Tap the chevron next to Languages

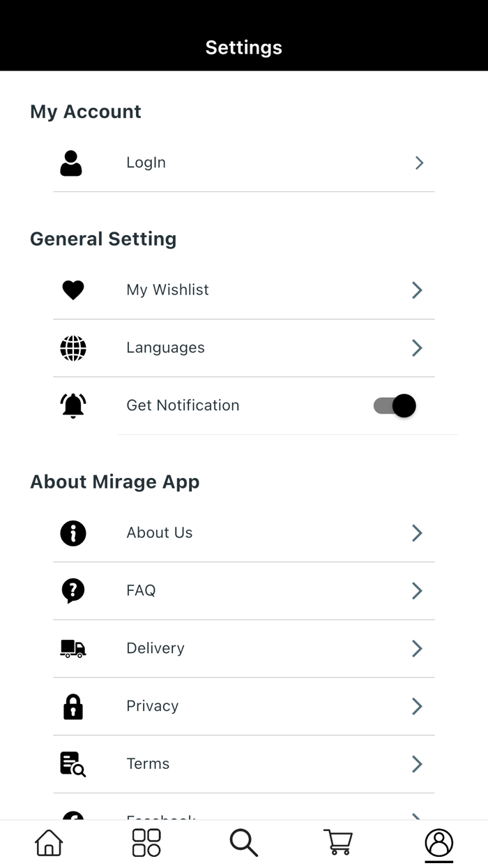tap(416, 347)
